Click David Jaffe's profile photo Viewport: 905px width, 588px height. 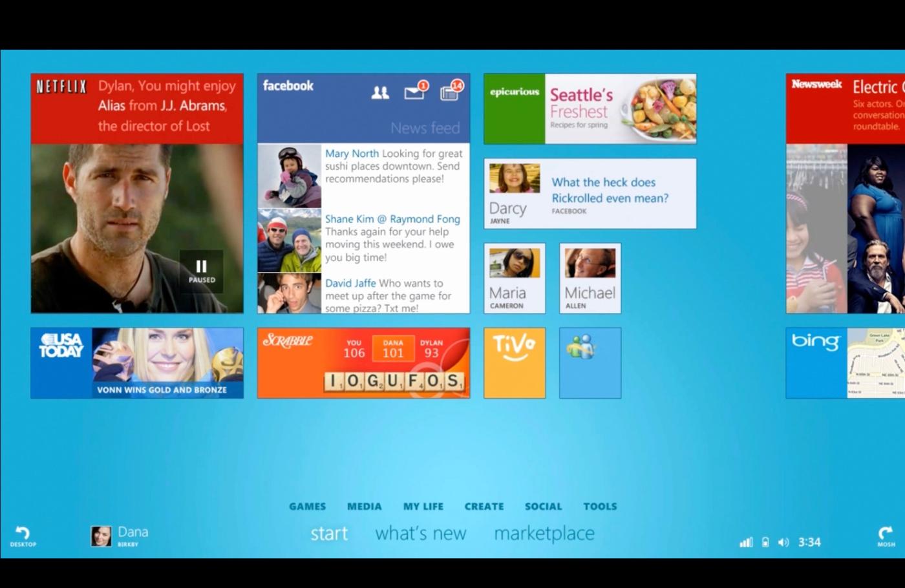(290, 293)
